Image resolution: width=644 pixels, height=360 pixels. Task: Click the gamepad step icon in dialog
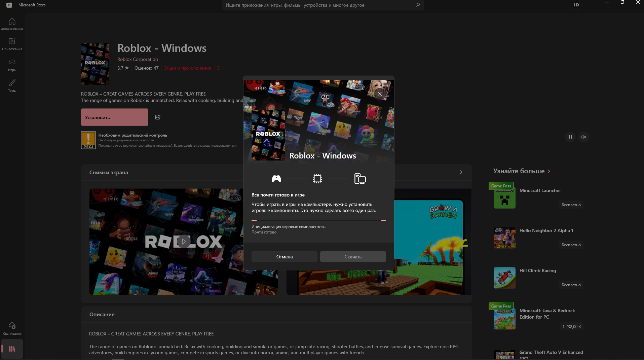point(276,179)
